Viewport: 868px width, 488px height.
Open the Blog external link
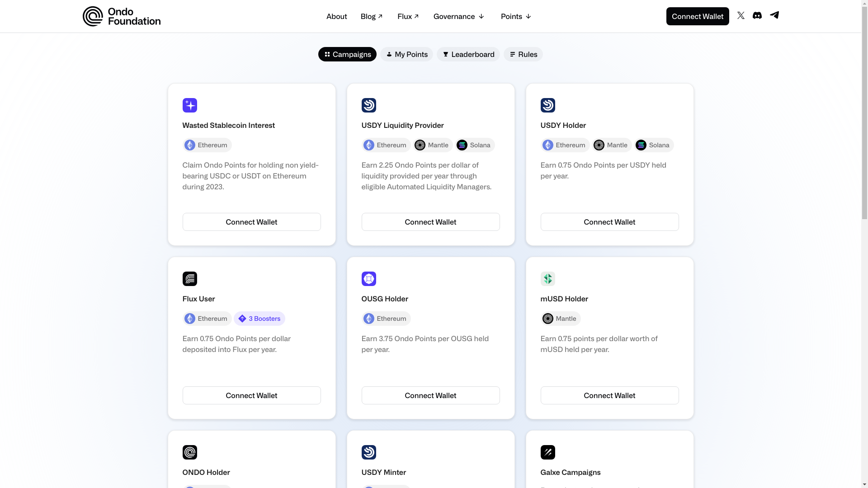pos(372,16)
